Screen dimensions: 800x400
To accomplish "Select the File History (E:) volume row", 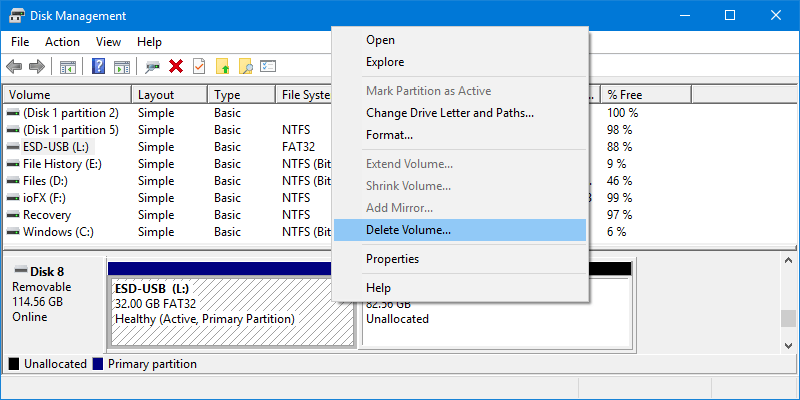I will coord(62,164).
